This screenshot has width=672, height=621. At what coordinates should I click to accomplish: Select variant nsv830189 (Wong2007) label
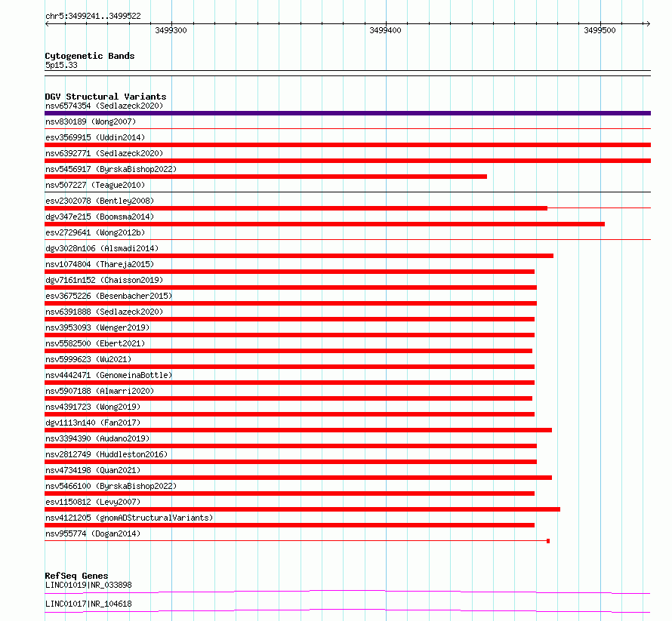(x=91, y=121)
